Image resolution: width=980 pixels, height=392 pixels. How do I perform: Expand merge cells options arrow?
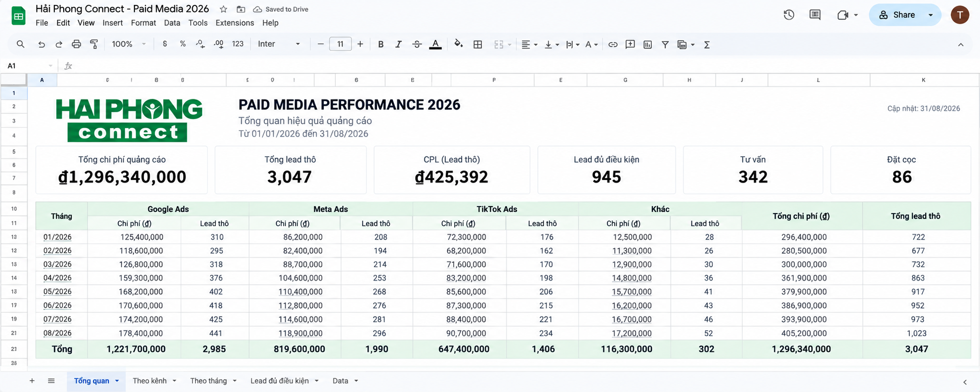pos(510,44)
